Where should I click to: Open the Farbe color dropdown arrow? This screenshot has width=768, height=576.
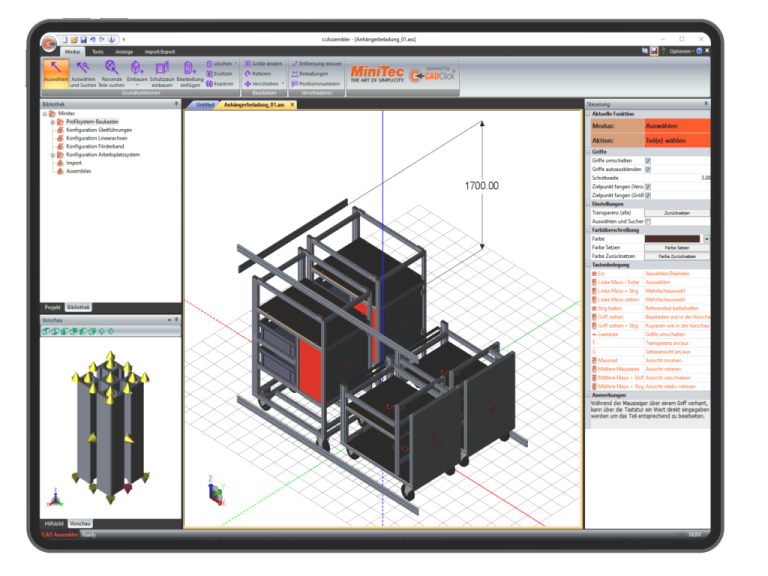point(706,239)
